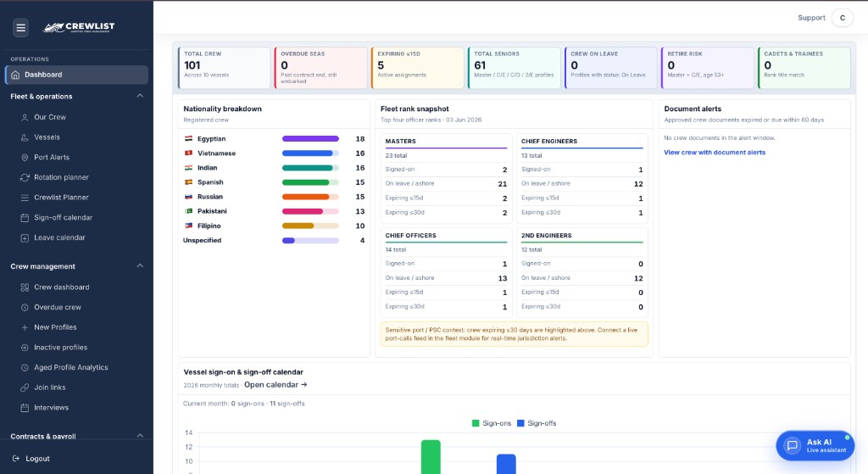
Task: Click the New Profiles plus icon
Action: [25, 327]
